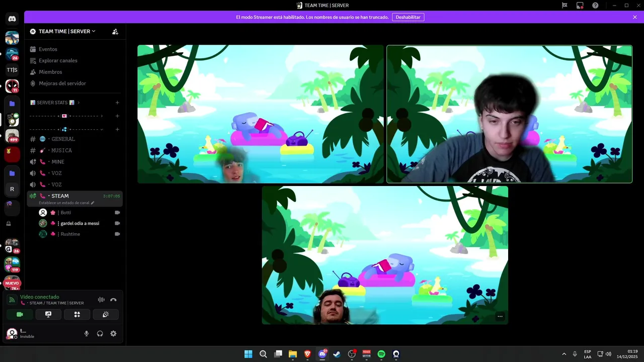Click the invite people icon next to server name
The height and width of the screenshot is (362, 644).
point(115,31)
